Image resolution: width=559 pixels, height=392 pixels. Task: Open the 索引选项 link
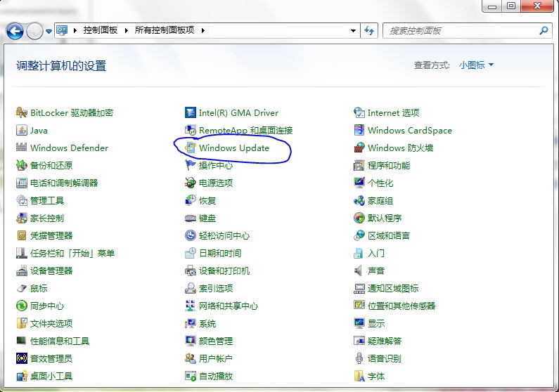coord(216,289)
